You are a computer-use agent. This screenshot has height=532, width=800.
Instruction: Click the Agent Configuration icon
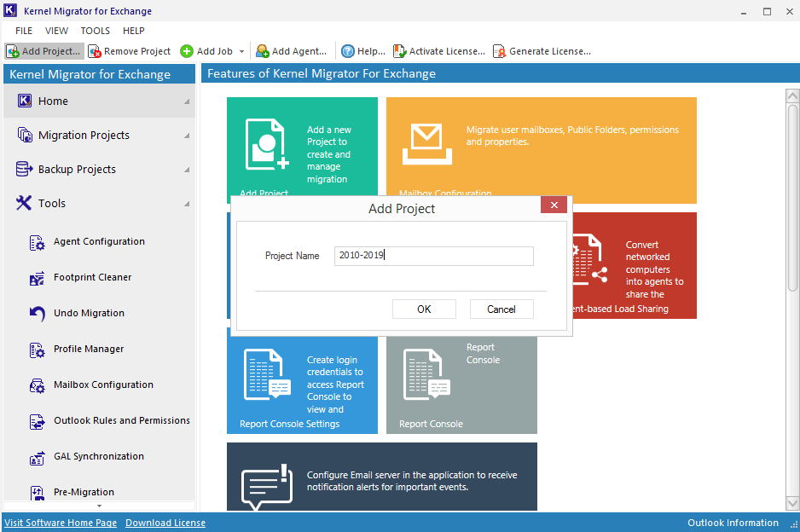[x=37, y=243]
